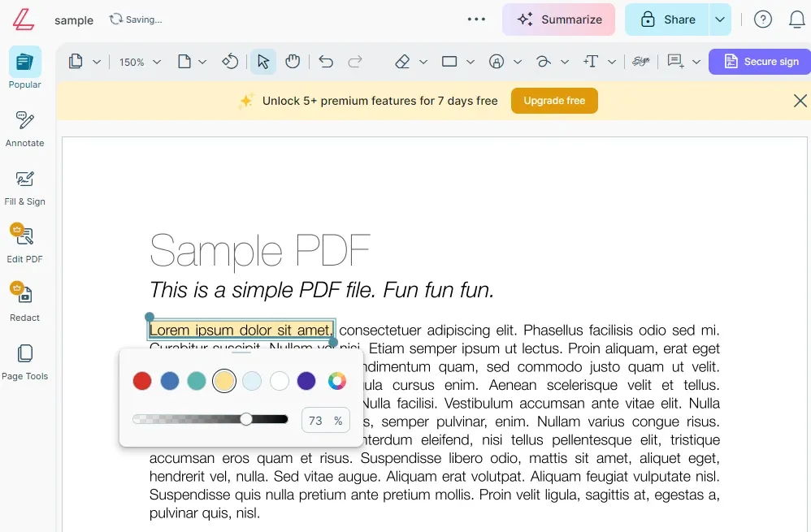Screen dimensions: 811x532
Task: Select the cursor selection tool
Action: pyautogui.click(x=262, y=61)
